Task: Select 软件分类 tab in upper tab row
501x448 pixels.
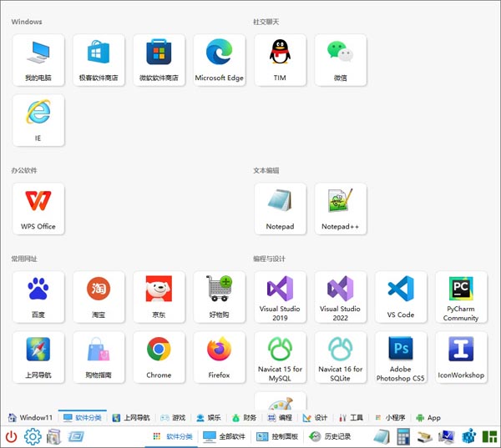Action: (x=83, y=418)
